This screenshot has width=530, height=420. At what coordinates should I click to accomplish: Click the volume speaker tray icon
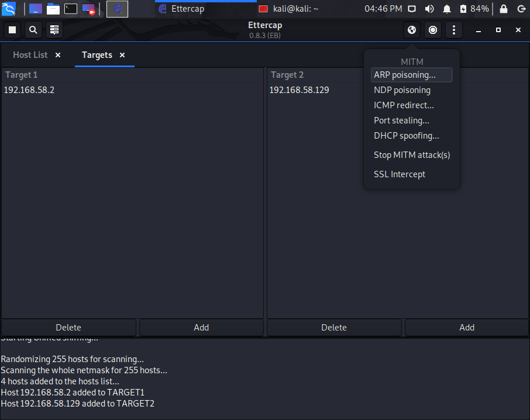pos(429,9)
